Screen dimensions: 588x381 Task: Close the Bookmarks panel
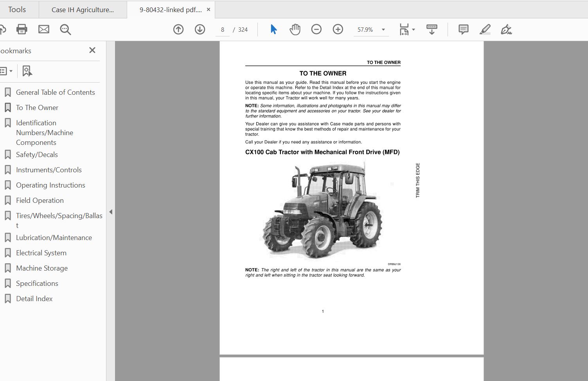click(x=92, y=50)
